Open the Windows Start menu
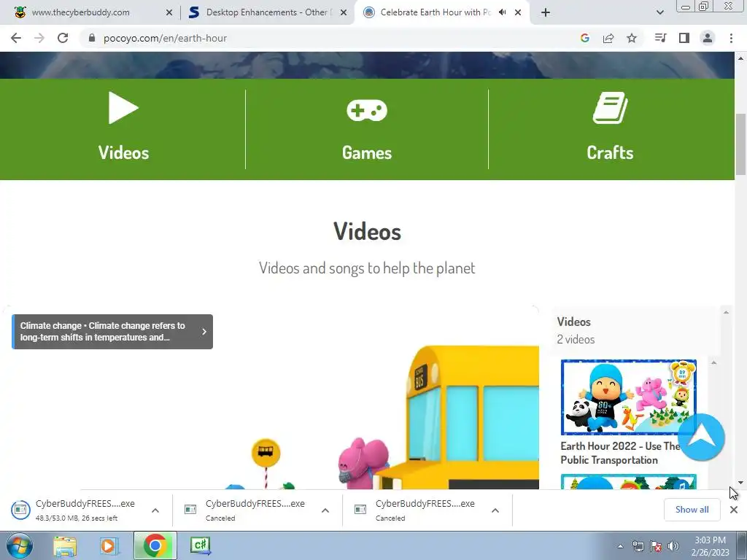Viewport: 747px width, 560px height. click(19, 545)
